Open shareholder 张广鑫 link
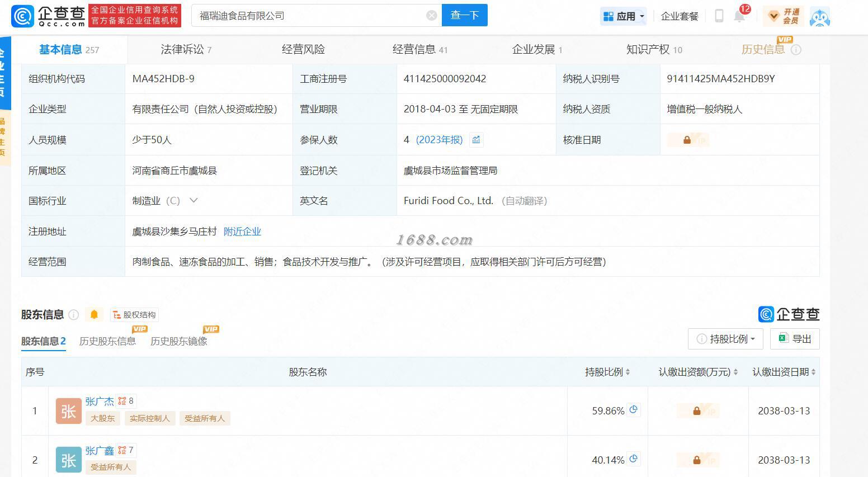This screenshot has height=477, width=868. 100,450
